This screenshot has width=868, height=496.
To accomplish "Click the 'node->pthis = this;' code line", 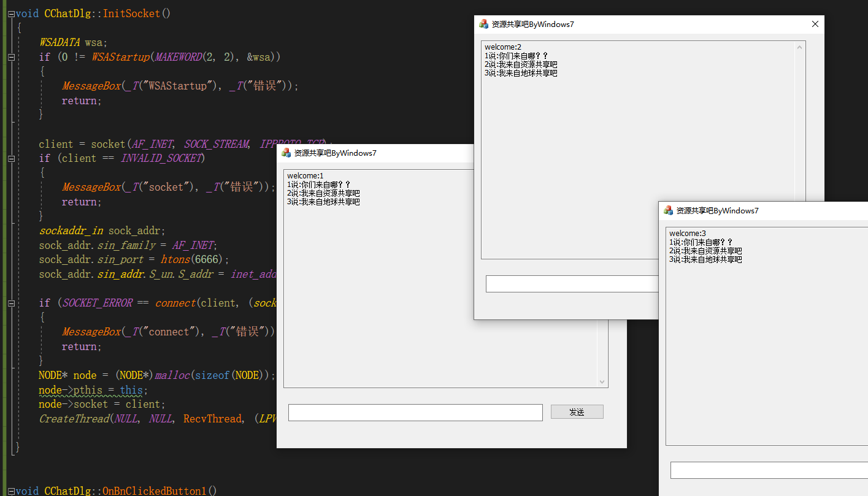I will [x=93, y=390].
